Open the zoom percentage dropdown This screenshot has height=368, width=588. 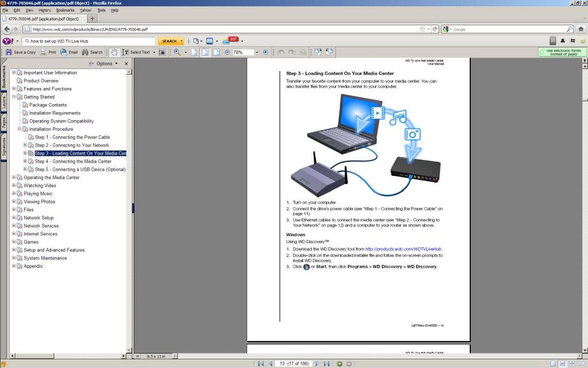(x=257, y=52)
